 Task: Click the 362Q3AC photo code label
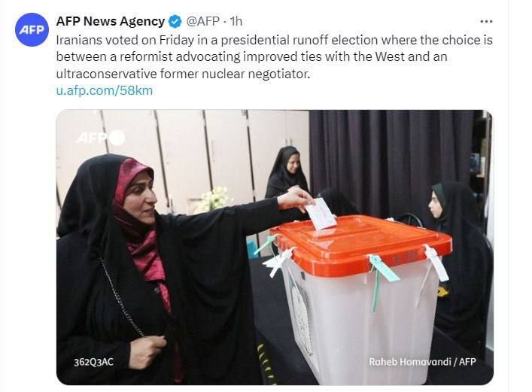pyautogui.click(x=93, y=362)
